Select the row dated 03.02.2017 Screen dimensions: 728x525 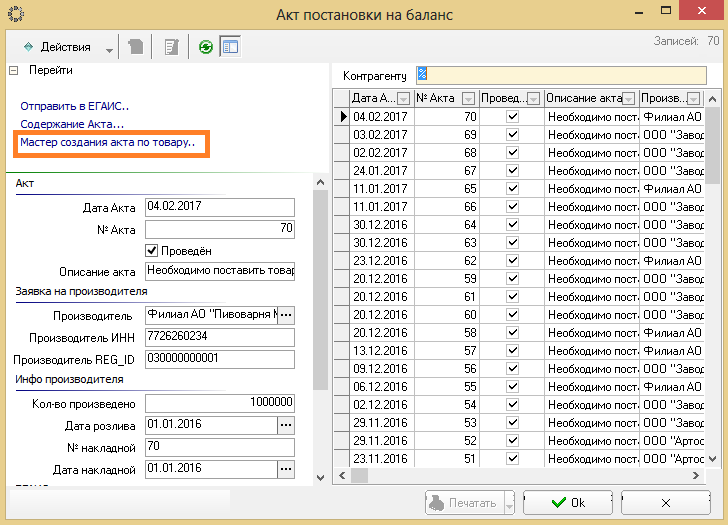tap(519, 135)
